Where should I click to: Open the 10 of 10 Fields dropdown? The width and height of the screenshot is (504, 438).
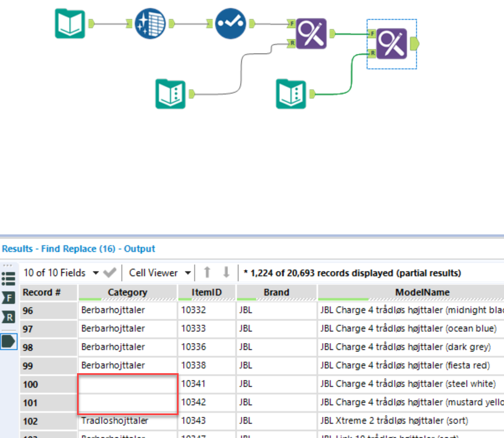(x=95, y=273)
